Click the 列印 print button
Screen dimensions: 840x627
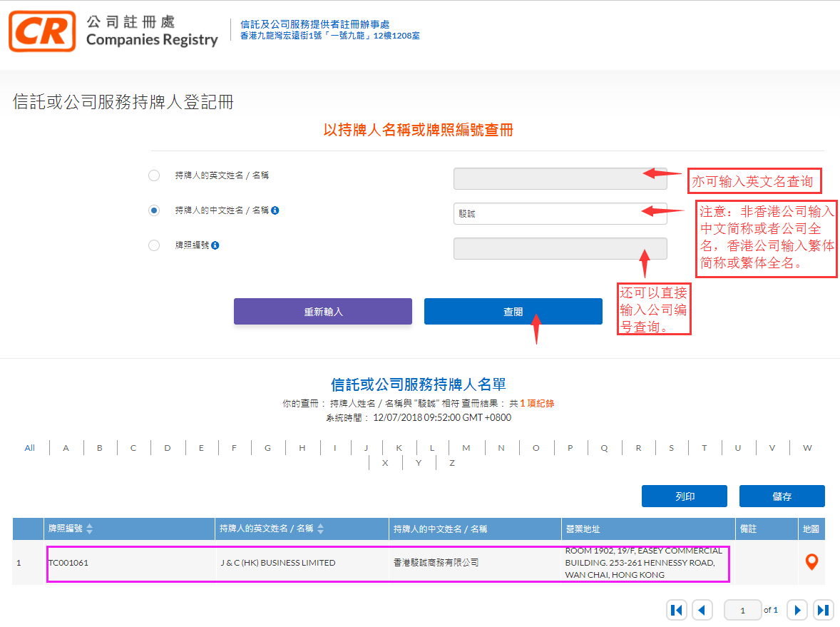coord(684,496)
